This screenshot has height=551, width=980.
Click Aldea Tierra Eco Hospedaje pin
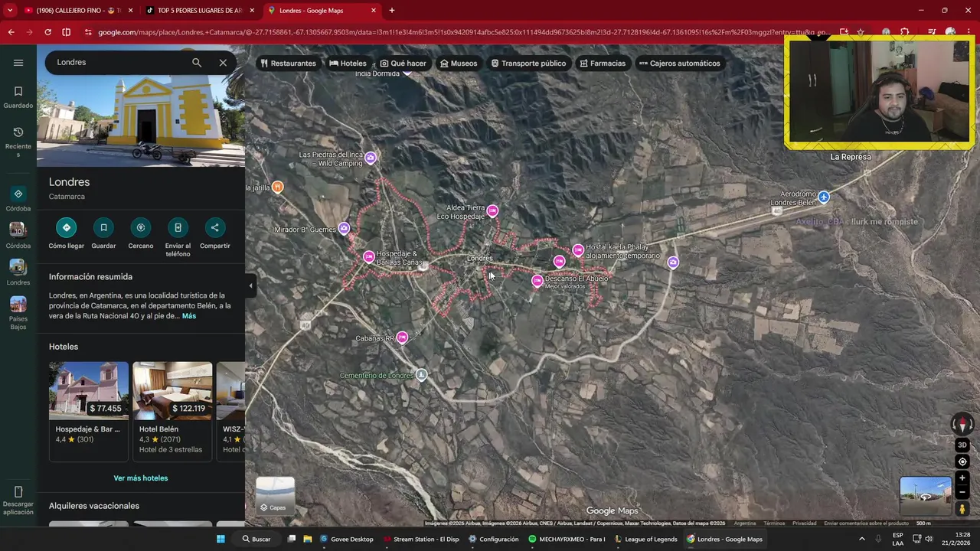(x=492, y=210)
